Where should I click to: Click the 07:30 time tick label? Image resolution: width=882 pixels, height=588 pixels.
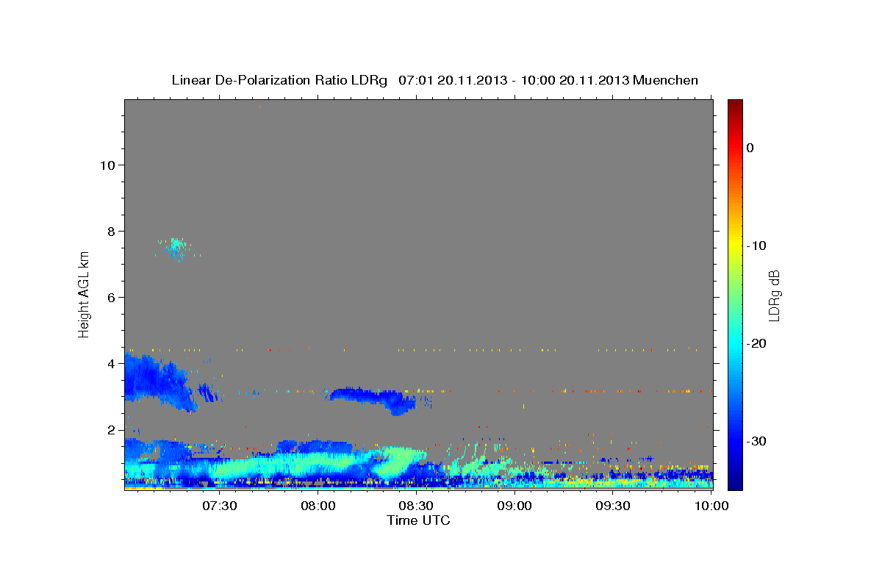[219, 506]
